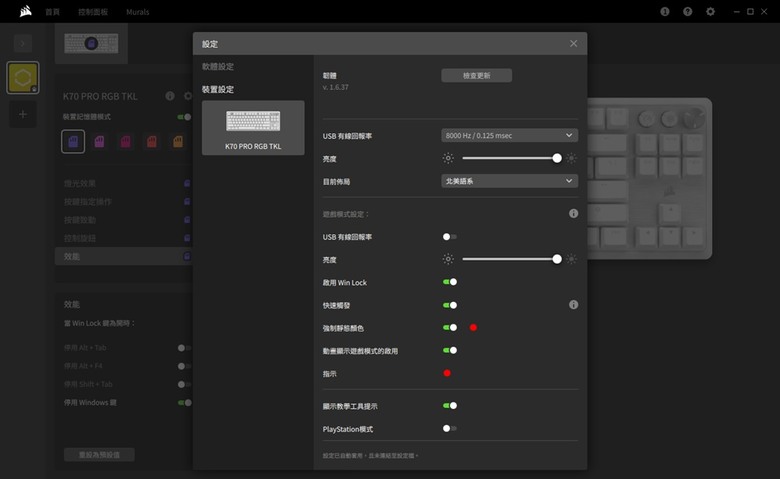The height and width of the screenshot is (479, 780).
Task: Click dim sun icon of game brightness
Action: 448,259
